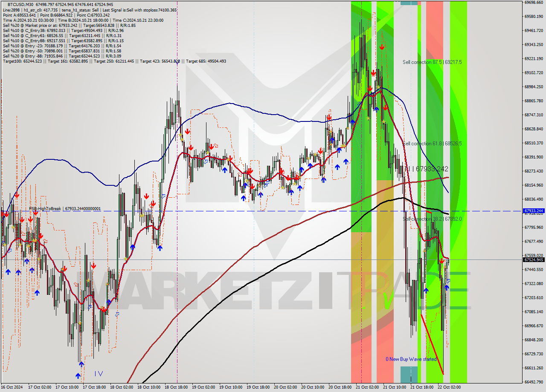Screen dimensions: 546x392
Task: Select the blue 'I V' wave label
Action: 99,374
